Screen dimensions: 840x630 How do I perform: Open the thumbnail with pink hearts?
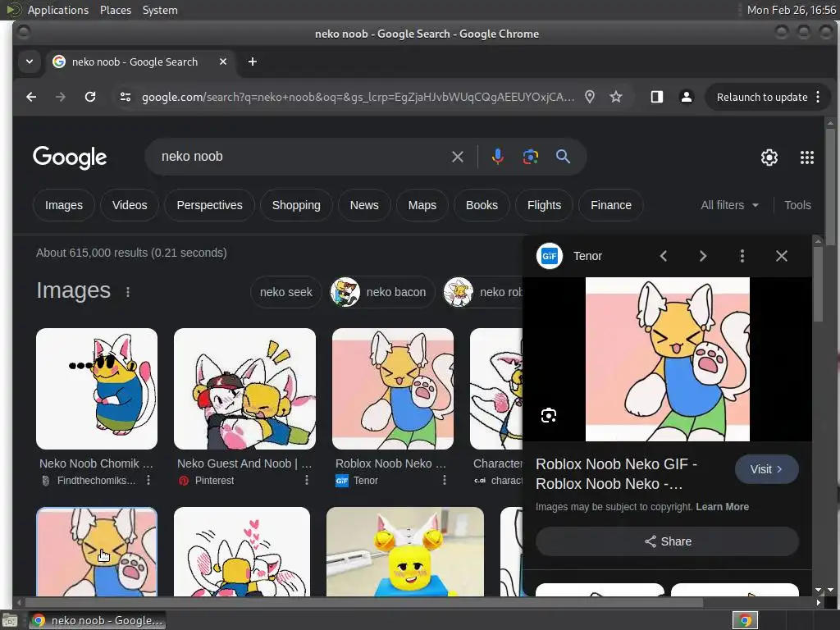[x=242, y=552]
